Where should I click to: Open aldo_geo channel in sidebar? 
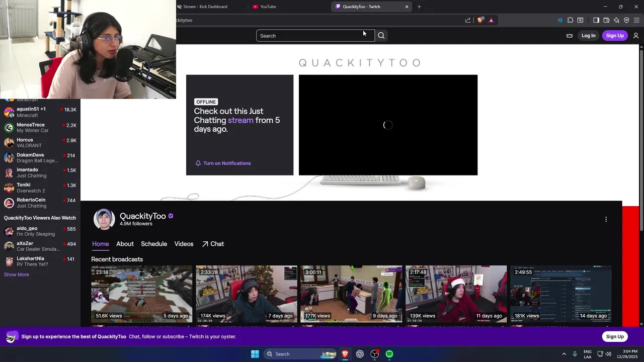click(x=40, y=231)
